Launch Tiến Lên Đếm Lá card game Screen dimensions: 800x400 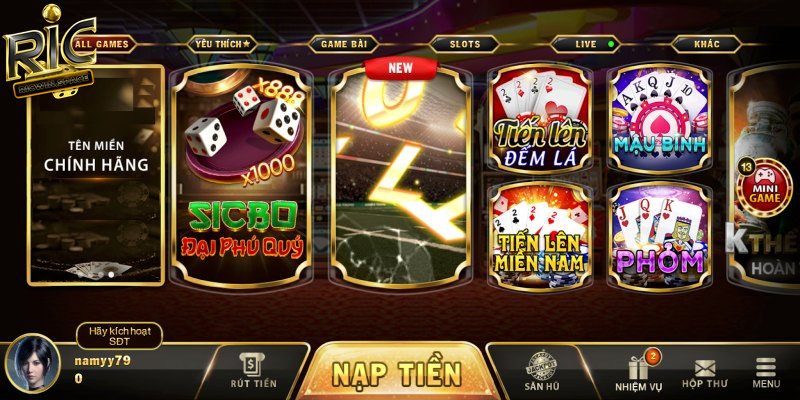[x=540, y=118]
